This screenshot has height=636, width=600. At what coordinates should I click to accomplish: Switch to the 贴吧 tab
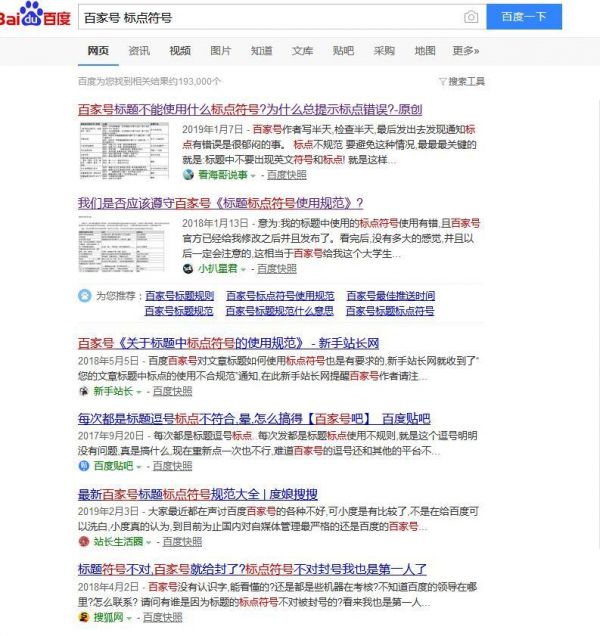[x=343, y=50]
